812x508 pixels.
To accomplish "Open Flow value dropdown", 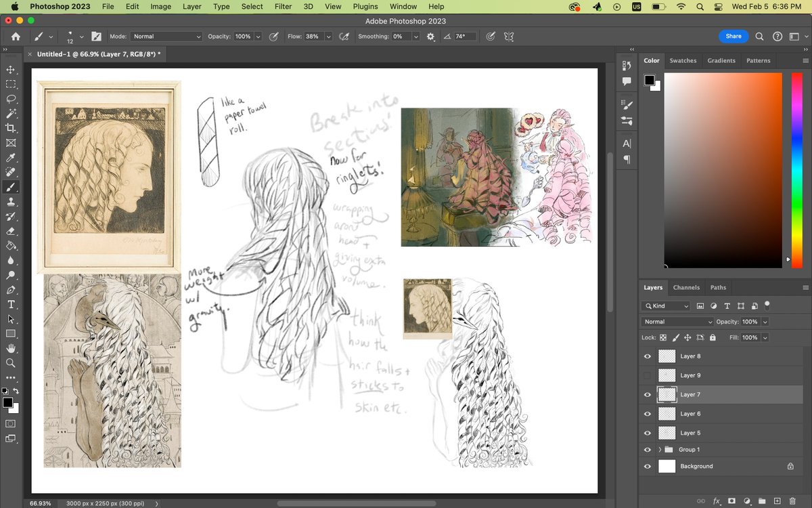I will 328,37.
